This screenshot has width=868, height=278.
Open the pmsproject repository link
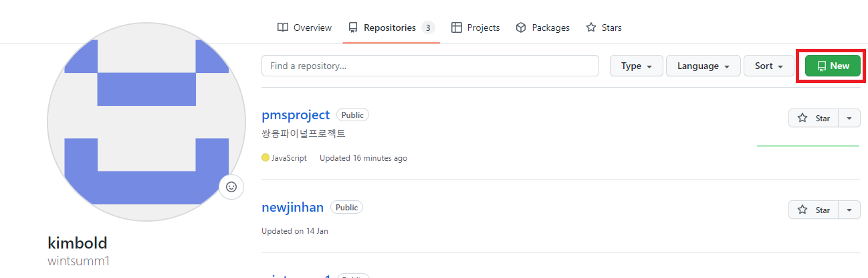click(x=296, y=115)
